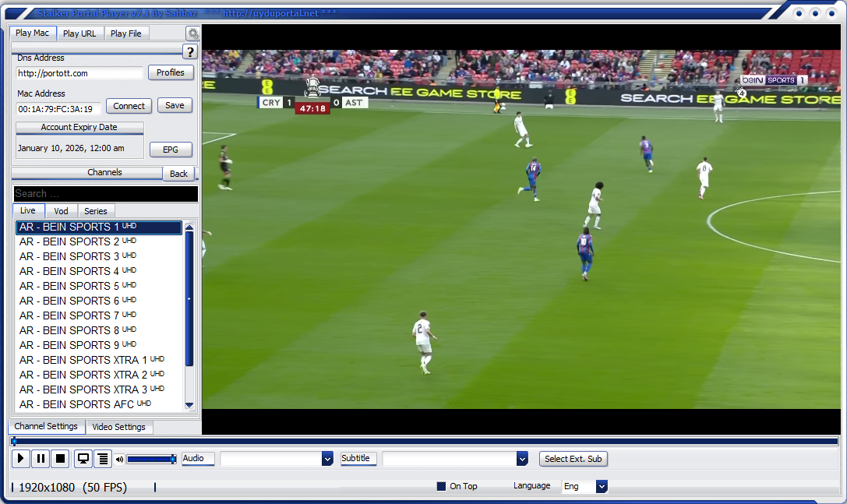The height and width of the screenshot is (504, 847).
Task: Pause the stream with pause button
Action: [x=41, y=459]
